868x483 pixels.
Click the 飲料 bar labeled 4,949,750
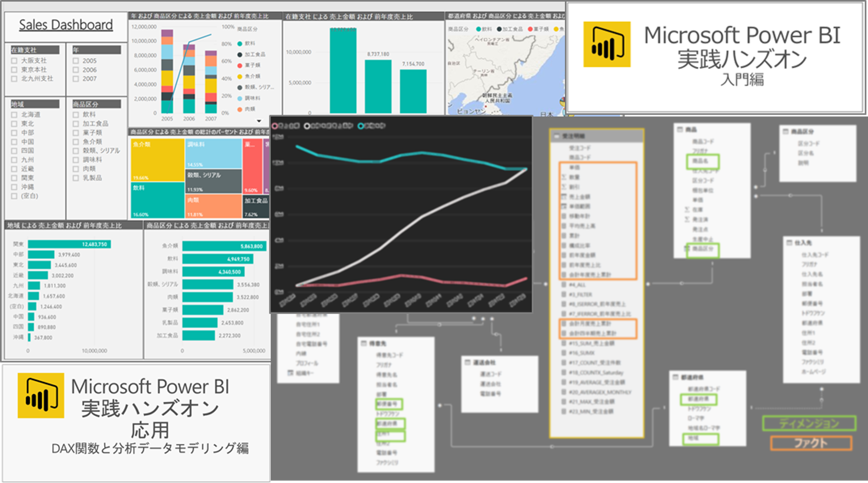[x=218, y=259]
